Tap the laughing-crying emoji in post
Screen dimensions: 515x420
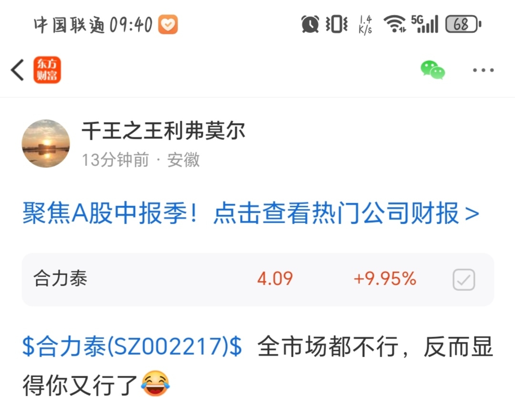155,383
